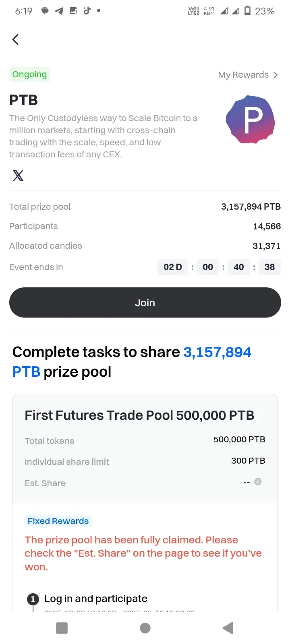This screenshot has height=644, width=290.
Task: Click the Est. Share info icon
Action: click(x=258, y=481)
